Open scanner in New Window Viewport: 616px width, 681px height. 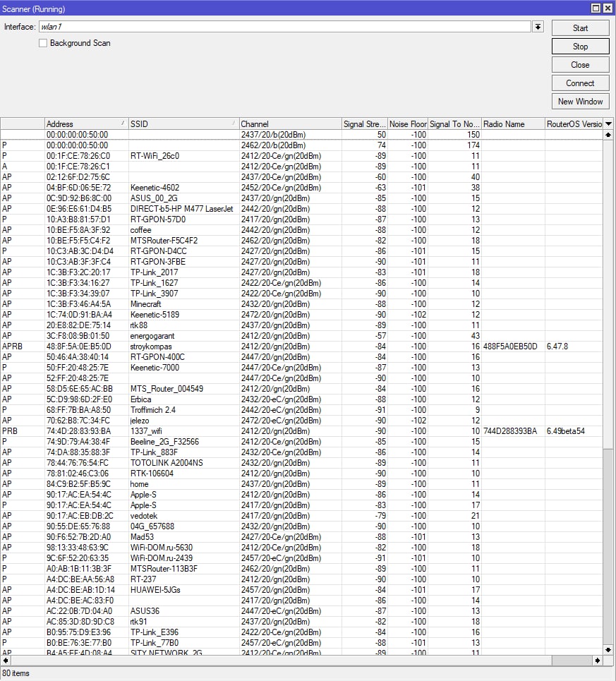(x=581, y=101)
